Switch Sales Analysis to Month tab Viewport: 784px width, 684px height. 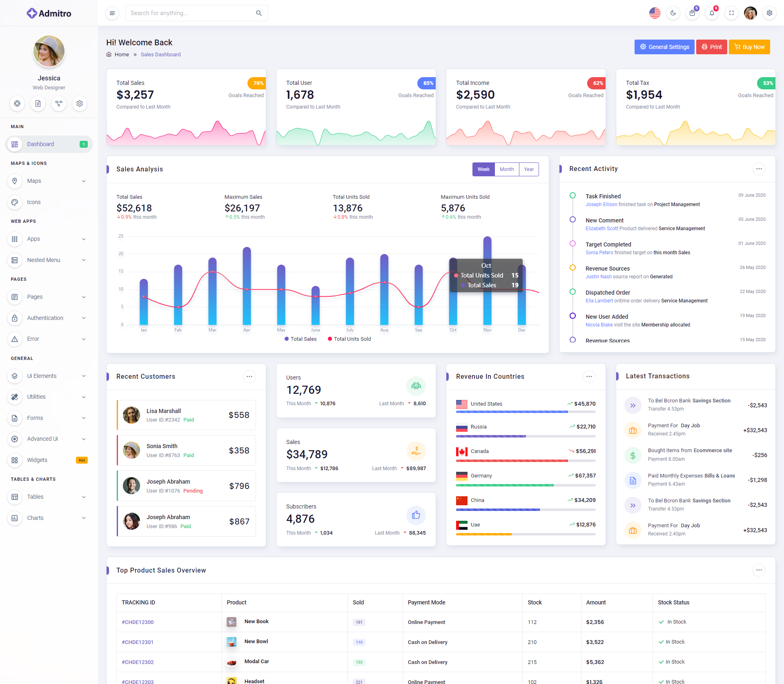[x=506, y=169]
